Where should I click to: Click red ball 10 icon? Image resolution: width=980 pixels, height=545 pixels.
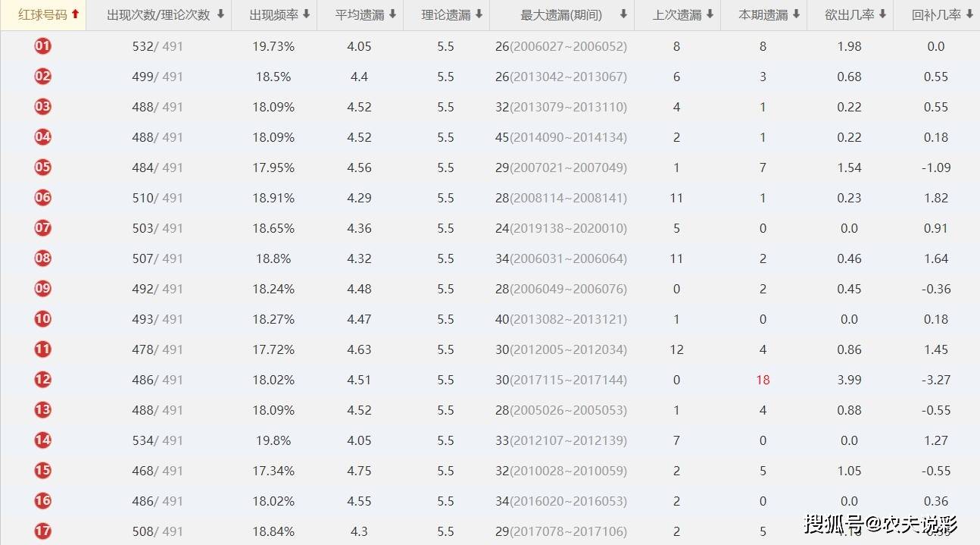tap(42, 319)
